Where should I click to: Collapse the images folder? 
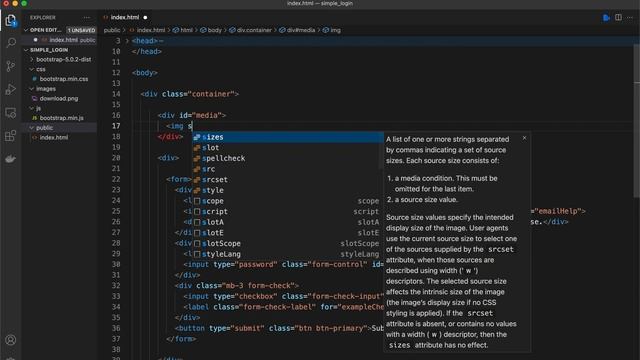[x=60, y=89]
